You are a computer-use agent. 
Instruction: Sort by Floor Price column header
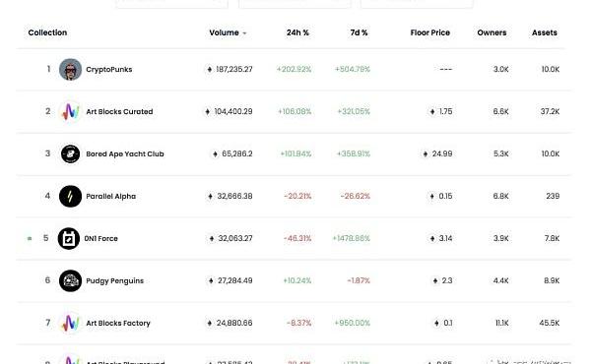430,32
